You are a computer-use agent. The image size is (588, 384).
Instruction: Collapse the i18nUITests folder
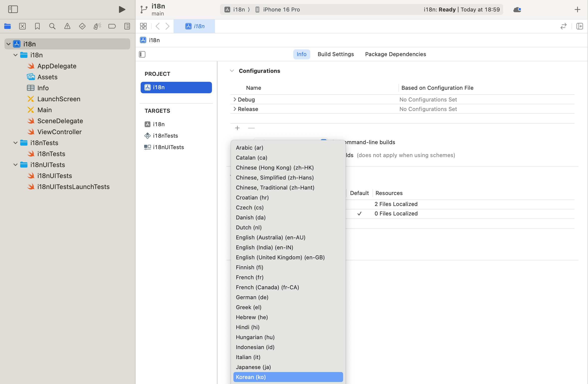[x=15, y=165]
